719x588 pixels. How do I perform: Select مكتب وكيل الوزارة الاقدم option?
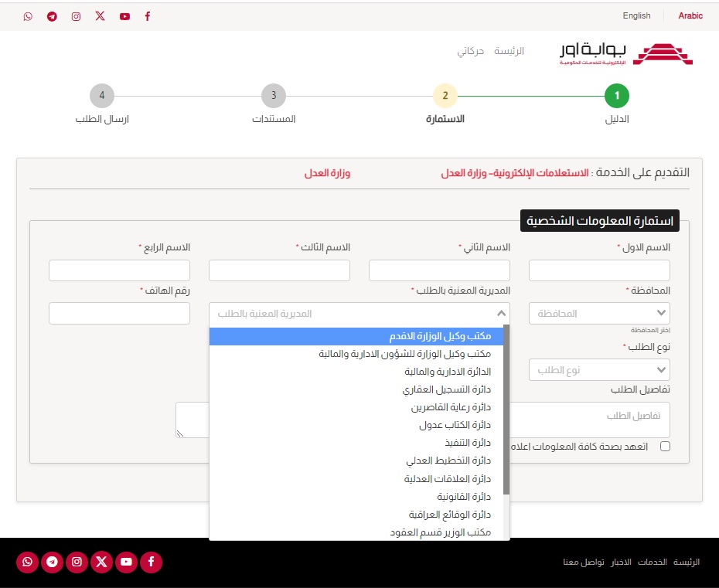pyautogui.click(x=356, y=336)
